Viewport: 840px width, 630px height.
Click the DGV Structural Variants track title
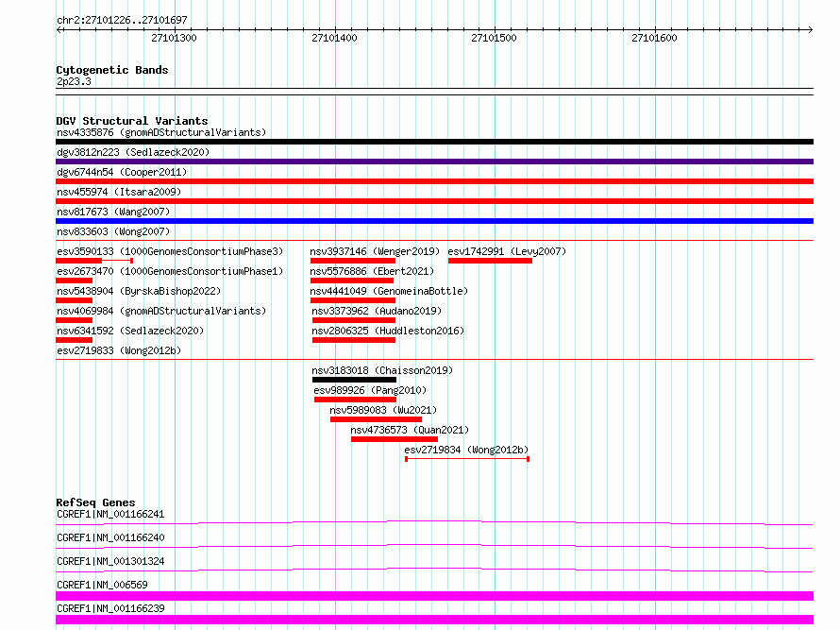(132, 121)
